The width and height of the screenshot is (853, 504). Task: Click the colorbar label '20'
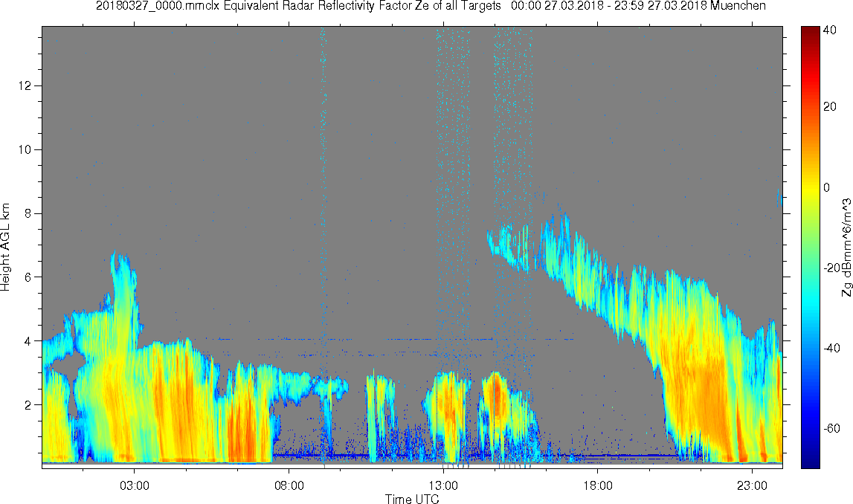coord(830,106)
